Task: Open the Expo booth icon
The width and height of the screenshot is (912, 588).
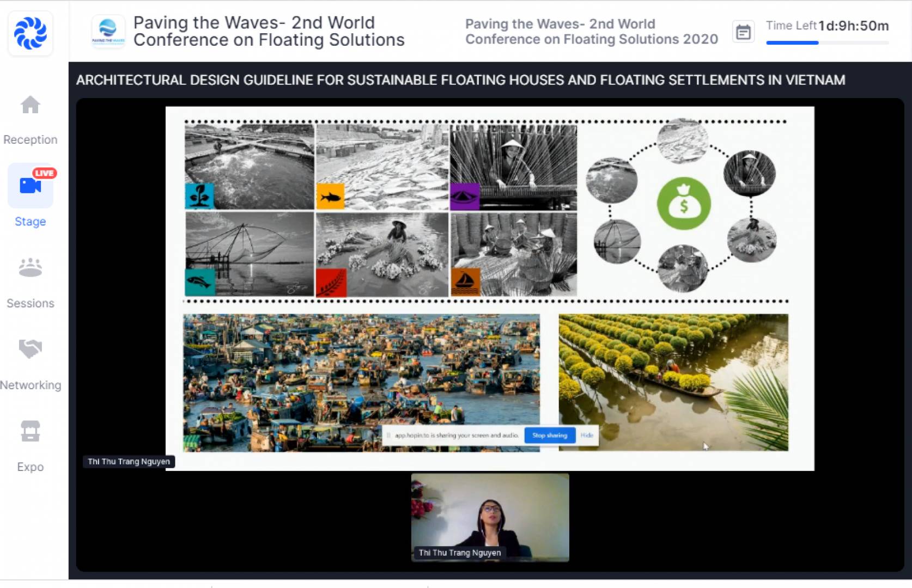Action: [x=31, y=431]
